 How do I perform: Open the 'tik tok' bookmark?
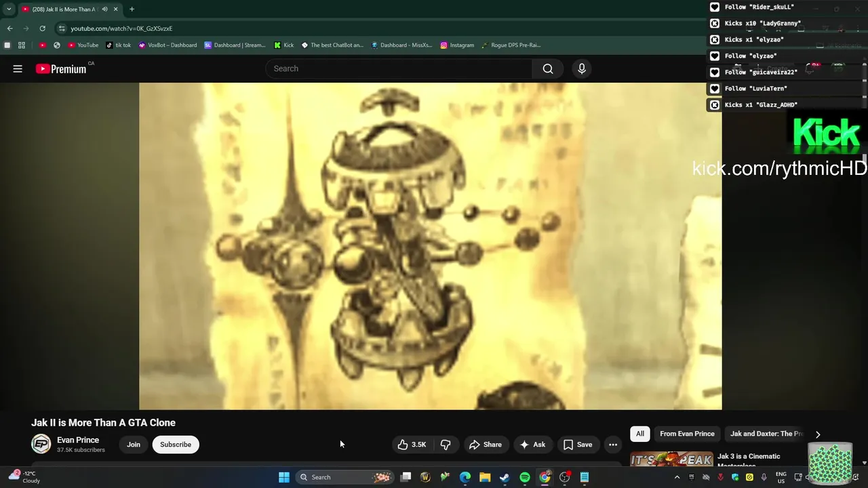[118, 45]
